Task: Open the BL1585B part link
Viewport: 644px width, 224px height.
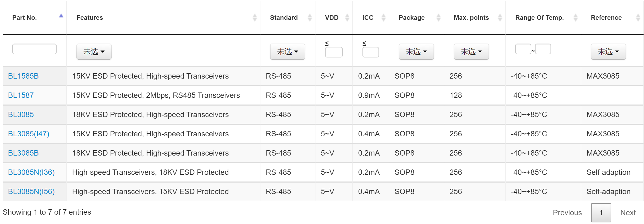Action: (24, 76)
